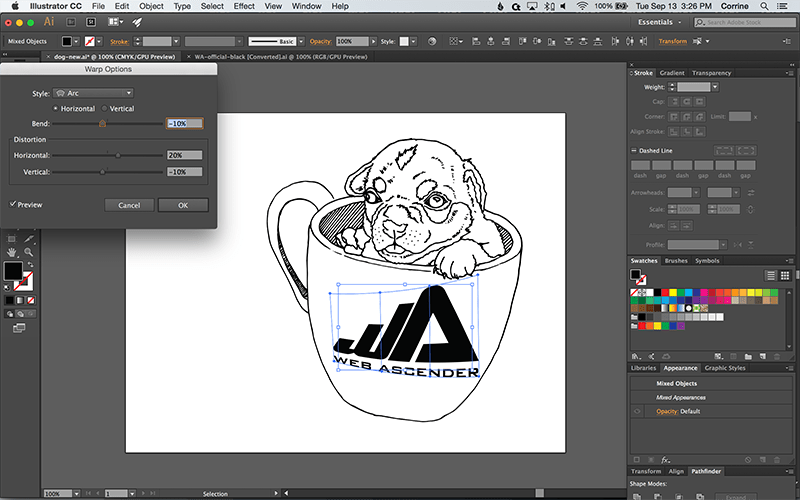The image size is (800, 500).
Task: Click the Horizontal distortion 20% field
Action: 184,155
